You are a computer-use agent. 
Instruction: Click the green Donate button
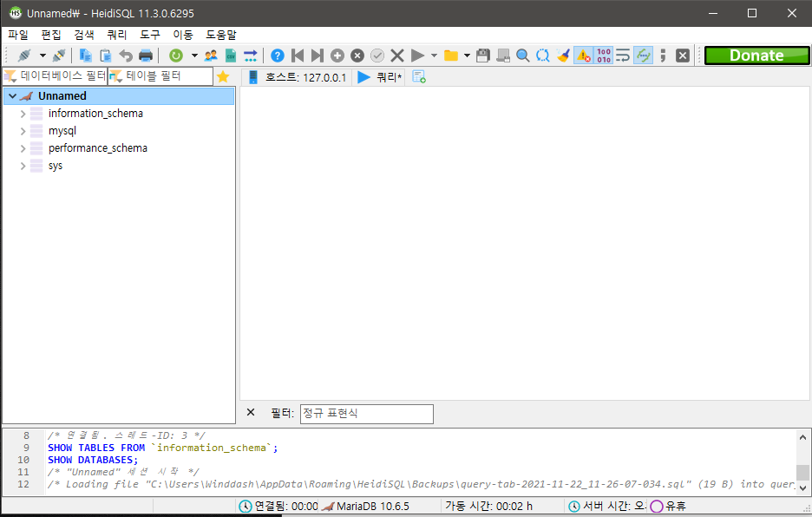pos(757,56)
